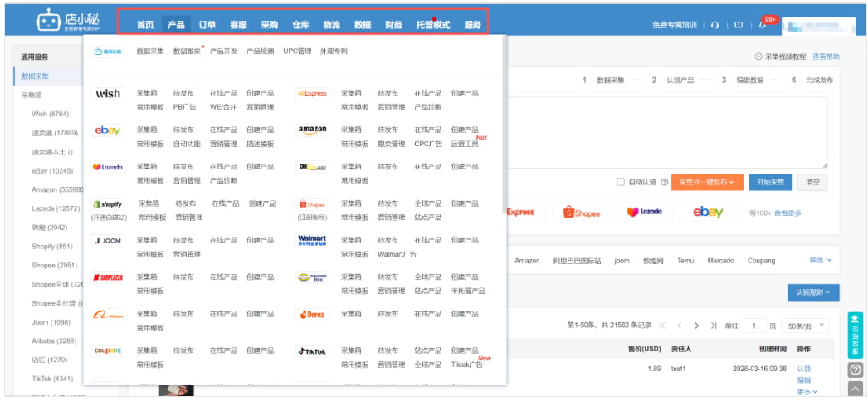Image resolution: width=868 pixels, height=402 pixels.
Task: Select the eBay logo in the product menu
Action: [108, 130]
